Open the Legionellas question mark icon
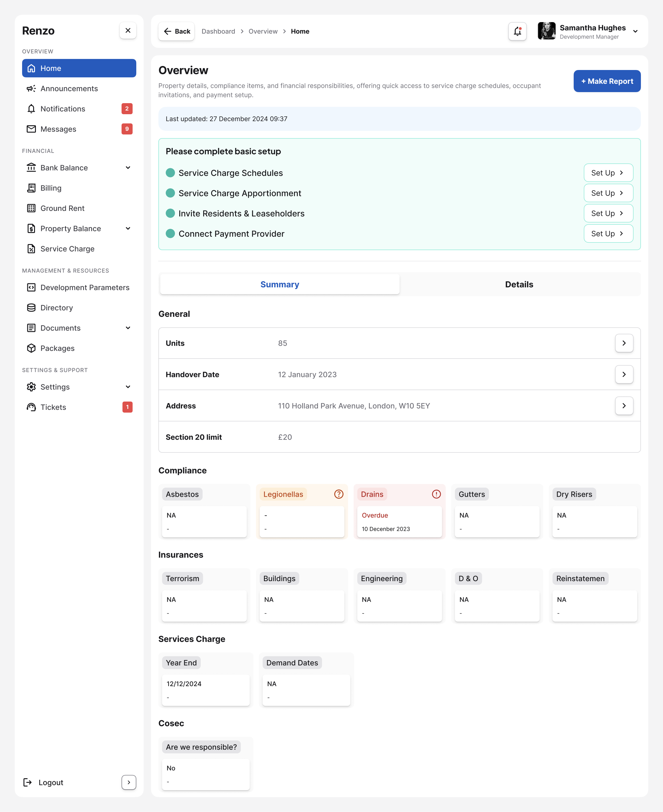Image resolution: width=663 pixels, height=812 pixels. point(338,494)
